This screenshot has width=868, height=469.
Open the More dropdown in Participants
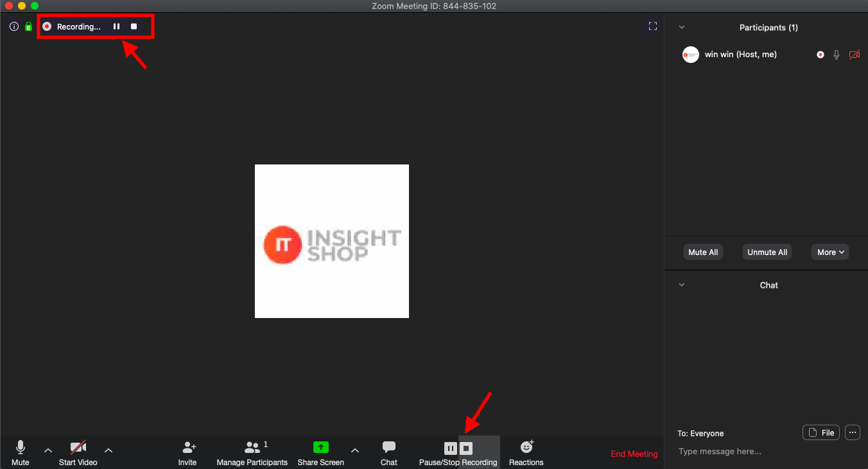(830, 252)
